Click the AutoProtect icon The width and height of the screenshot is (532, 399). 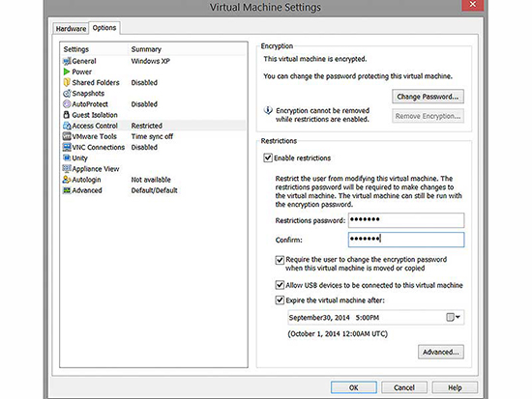(67, 104)
